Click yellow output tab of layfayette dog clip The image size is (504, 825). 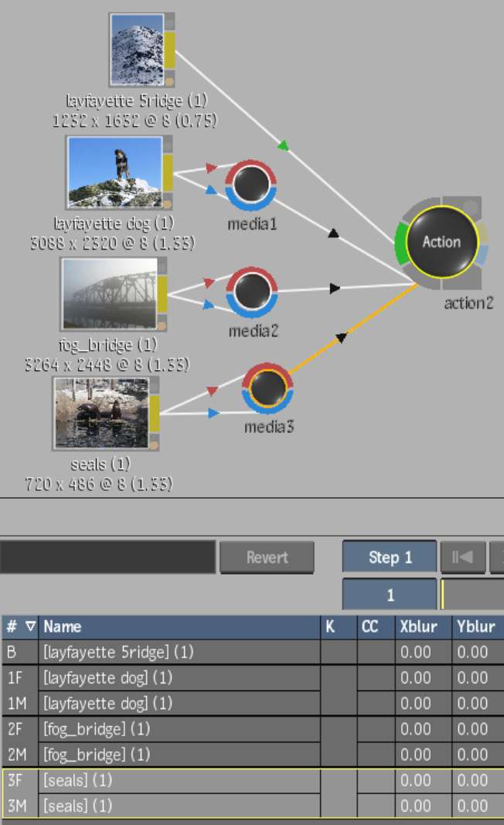[168, 172]
